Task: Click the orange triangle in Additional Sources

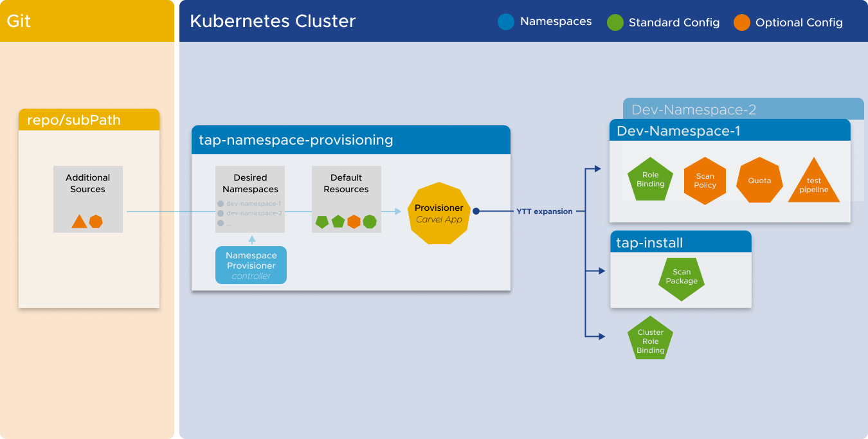Action: [79, 222]
